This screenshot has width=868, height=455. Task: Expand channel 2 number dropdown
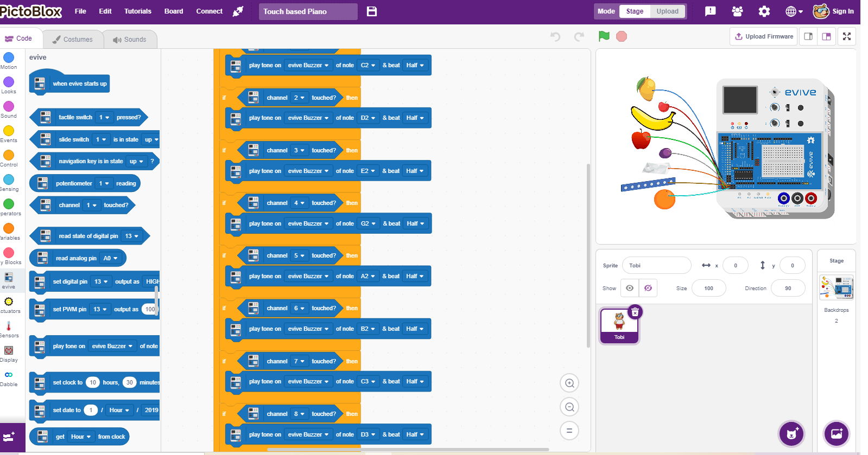coord(299,98)
